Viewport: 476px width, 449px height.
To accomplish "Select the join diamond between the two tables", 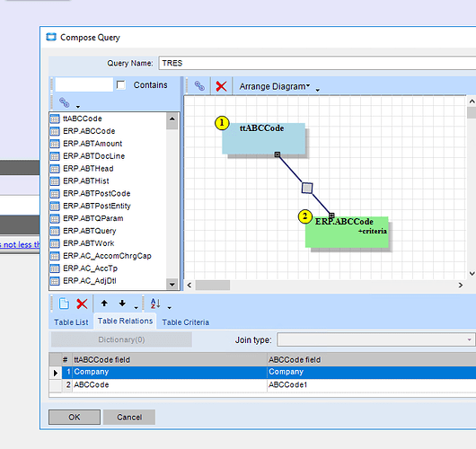I will (307, 188).
